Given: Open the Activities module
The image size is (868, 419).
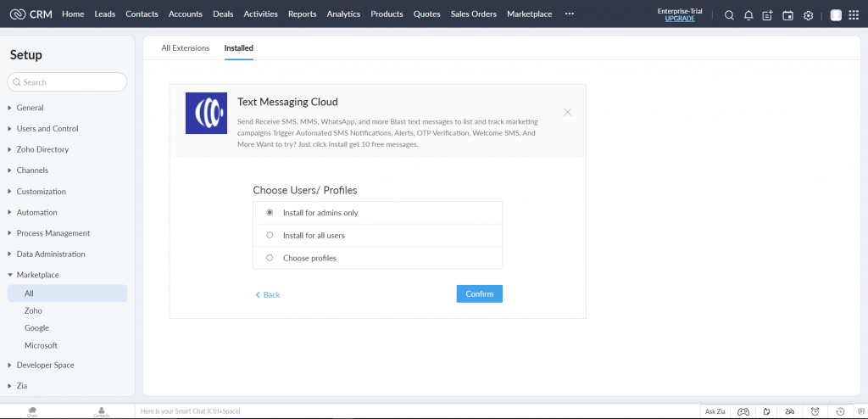Looking at the screenshot, I should (261, 14).
